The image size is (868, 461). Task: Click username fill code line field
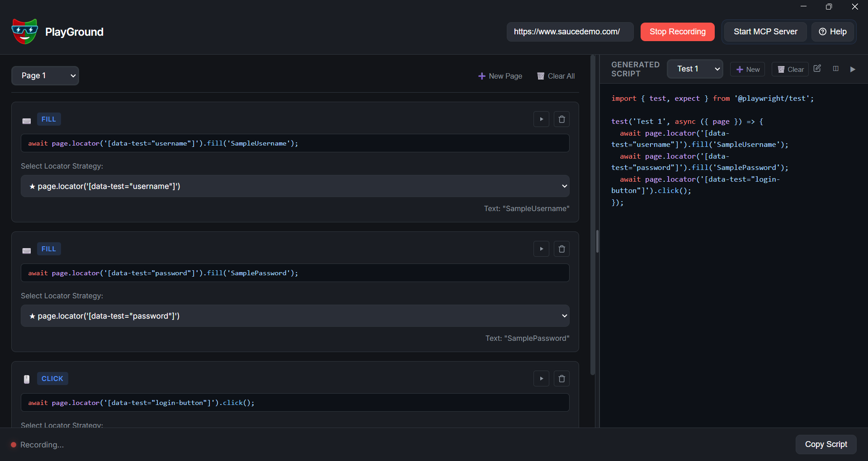295,143
